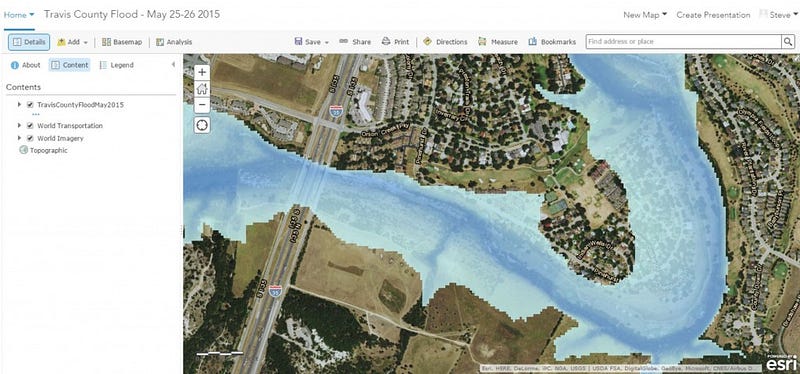The image size is (800, 374).
Task: Print the map
Action: (x=395, y=42)
